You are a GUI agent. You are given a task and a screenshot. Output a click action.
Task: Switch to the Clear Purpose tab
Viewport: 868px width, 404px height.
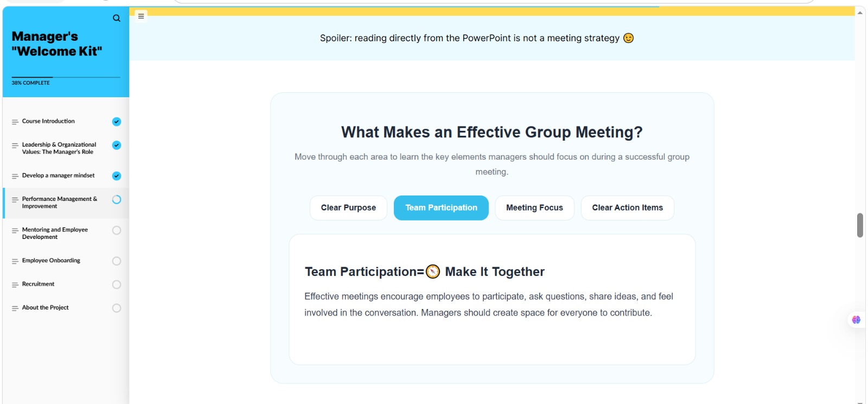coord(348,208)
